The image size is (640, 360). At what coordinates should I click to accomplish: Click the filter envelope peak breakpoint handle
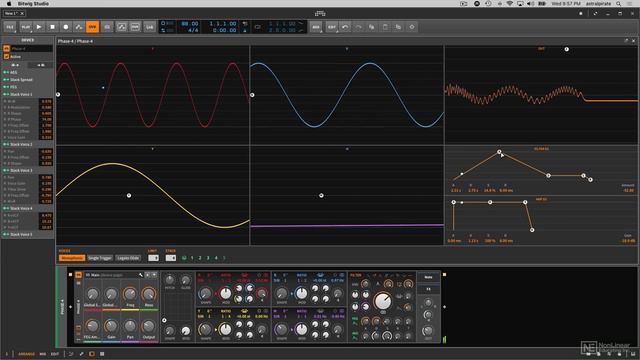(x=499, y=152)
